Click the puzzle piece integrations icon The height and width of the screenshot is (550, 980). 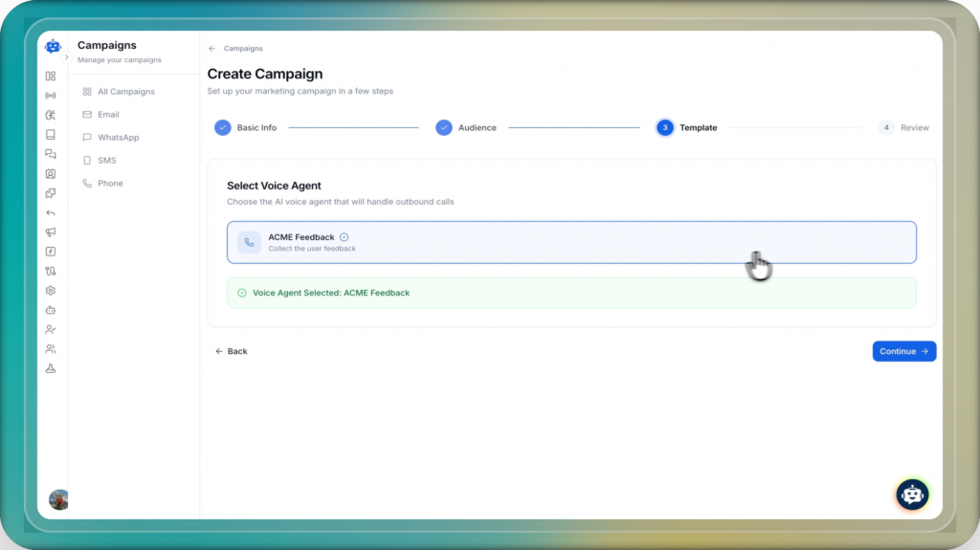tap(51, 193)
